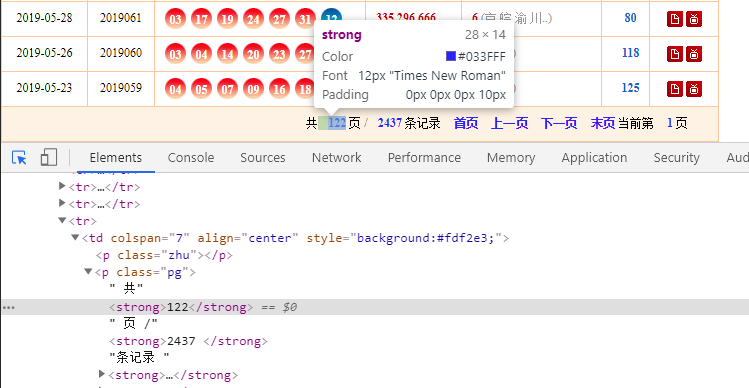
Task: Open video icon for draw 2019059
Action: [x=694, y=89]
